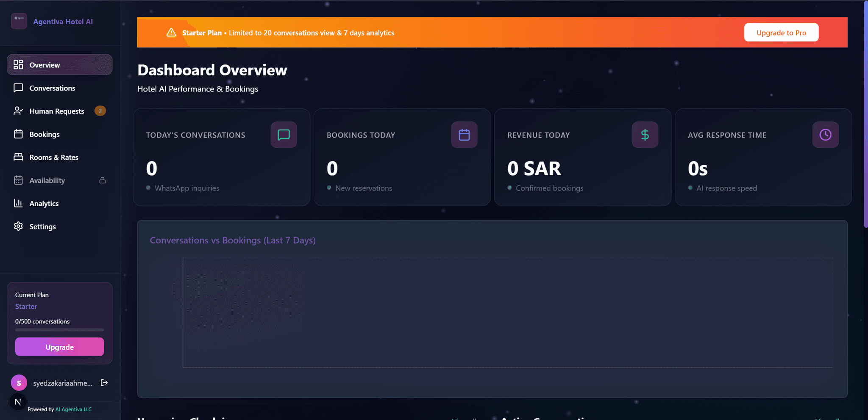Click the log out icon beside the username
The height and width of the screenshot is (420, 868).
104,383
